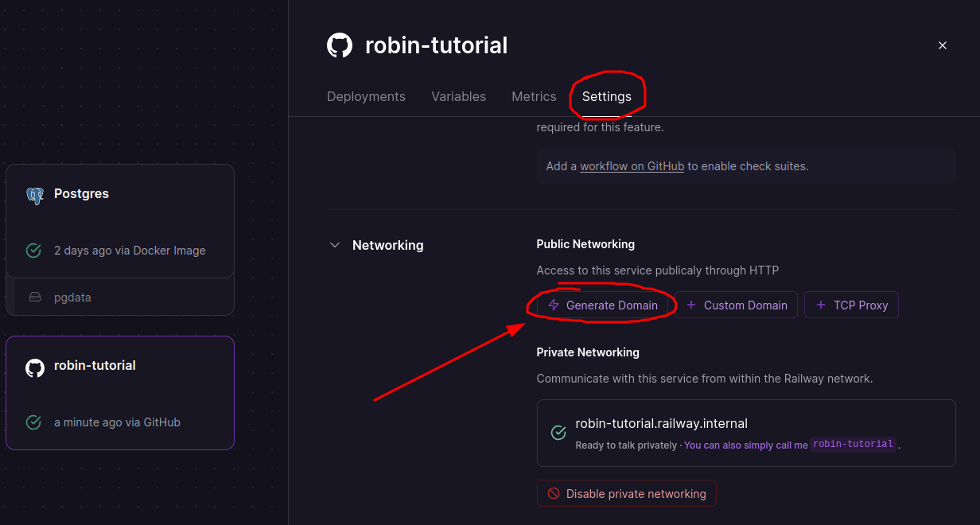Click the private networking green check icon
Screen dimensions: 980x525
pos(558,433)
